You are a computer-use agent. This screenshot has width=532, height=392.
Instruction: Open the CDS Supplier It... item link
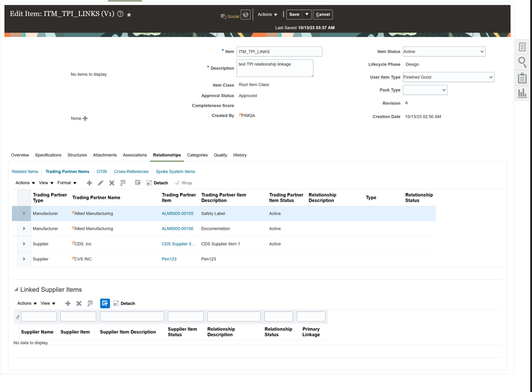pyautogui.click(x=178, y=244)
